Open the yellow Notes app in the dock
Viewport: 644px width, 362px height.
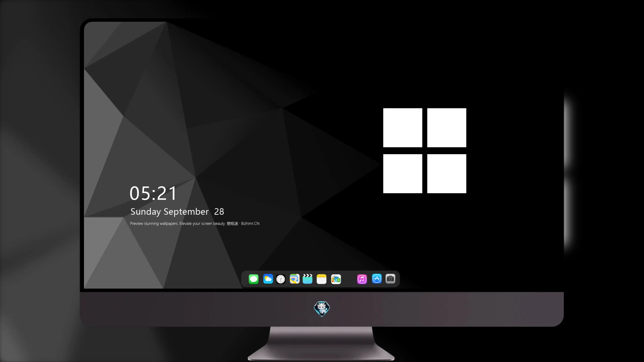321,279
